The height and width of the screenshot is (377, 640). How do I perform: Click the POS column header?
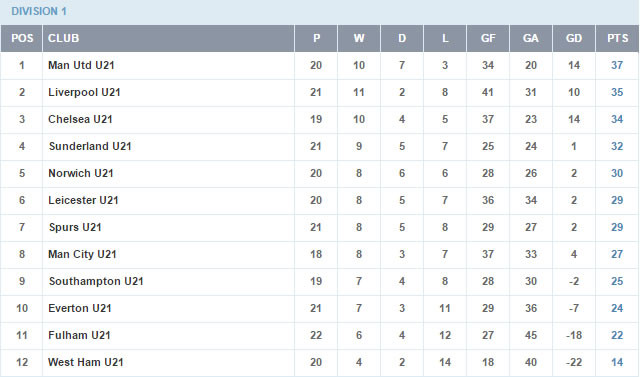click(x=22, y=38)
